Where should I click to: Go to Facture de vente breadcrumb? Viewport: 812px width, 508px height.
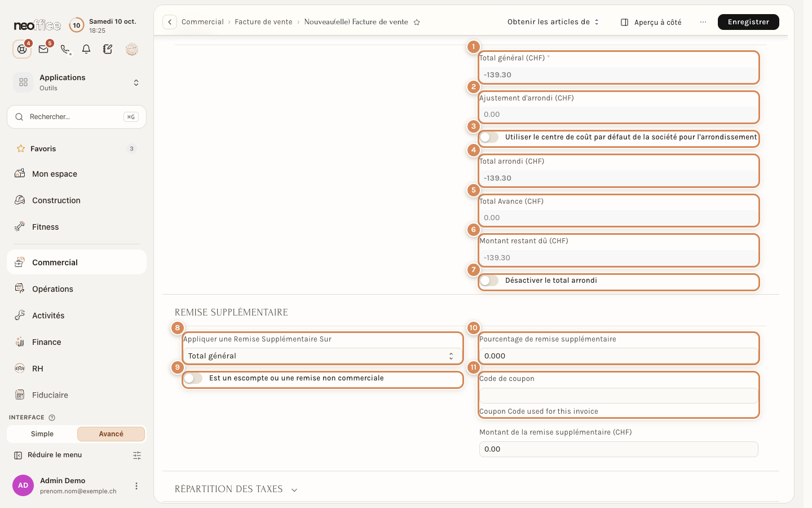coord(263,22)
